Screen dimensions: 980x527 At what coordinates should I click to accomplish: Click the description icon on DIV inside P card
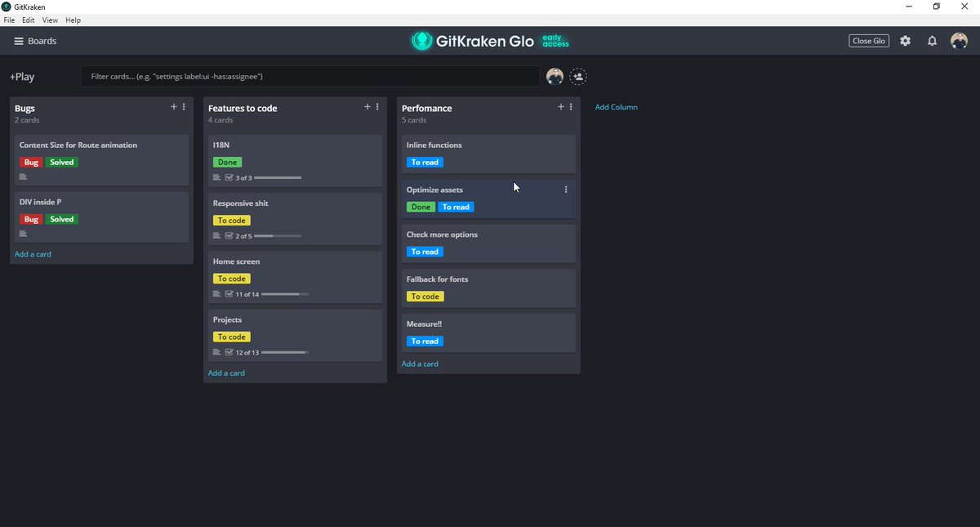pos(24,233)
